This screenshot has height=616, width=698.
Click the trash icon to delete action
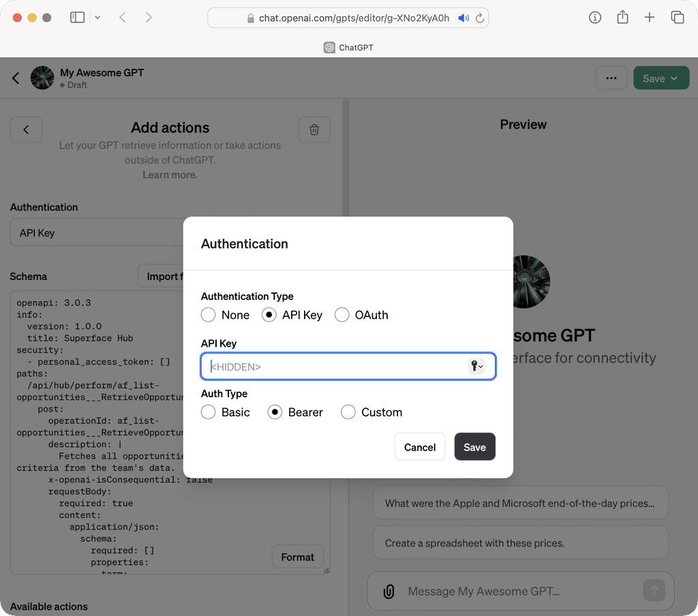point(314,129)
